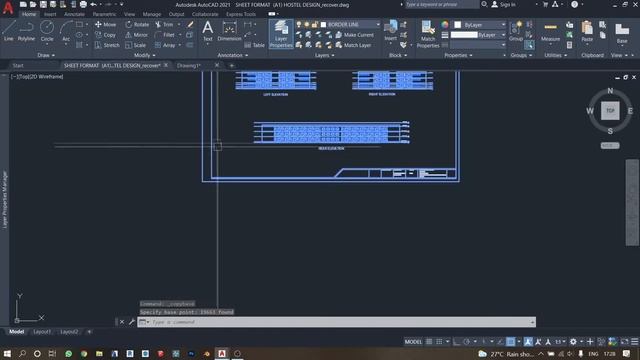Toggle polar tracking in status bar
The height and width of the screenshot is (360, 640).
(x=467, y=342)
